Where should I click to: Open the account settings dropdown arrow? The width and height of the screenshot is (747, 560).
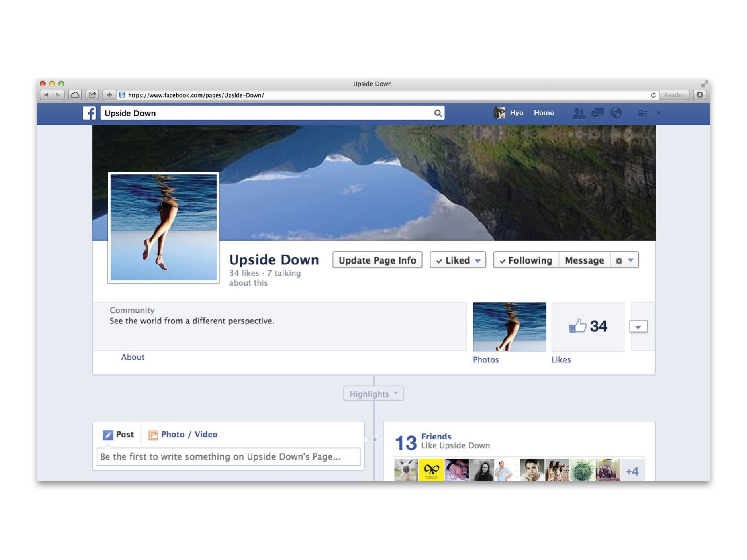658,113
